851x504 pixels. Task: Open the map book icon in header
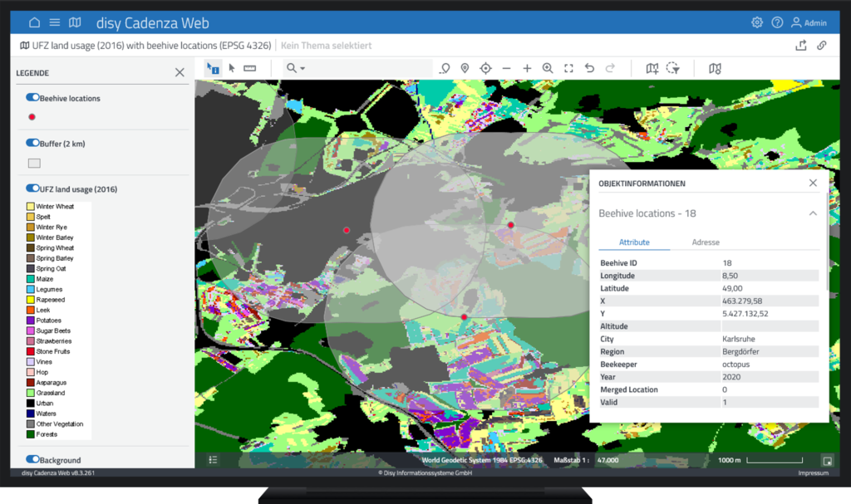click(75, 22)
